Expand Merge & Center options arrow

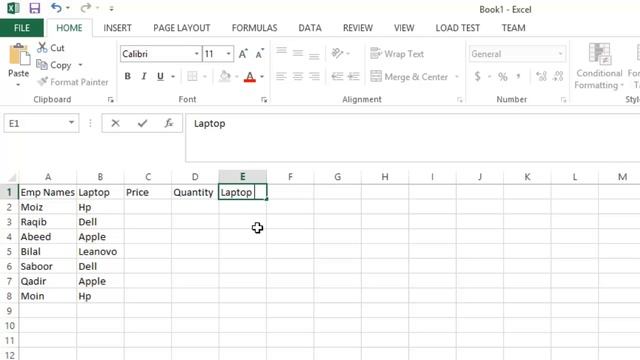[x=457, y=77]
